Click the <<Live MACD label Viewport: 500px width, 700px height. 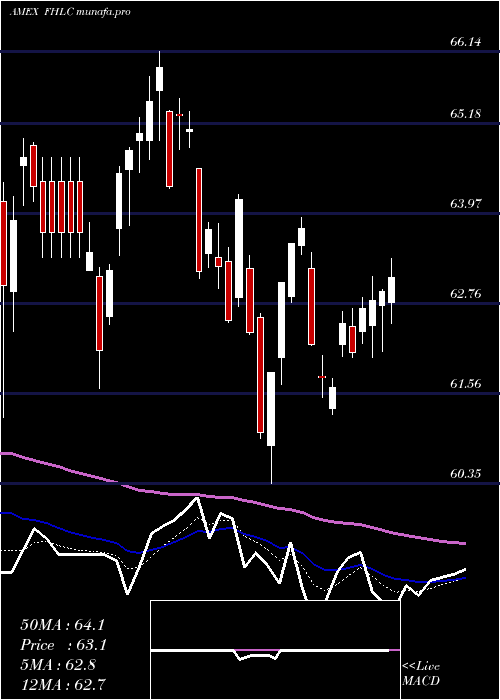click(x=421, y=674)
